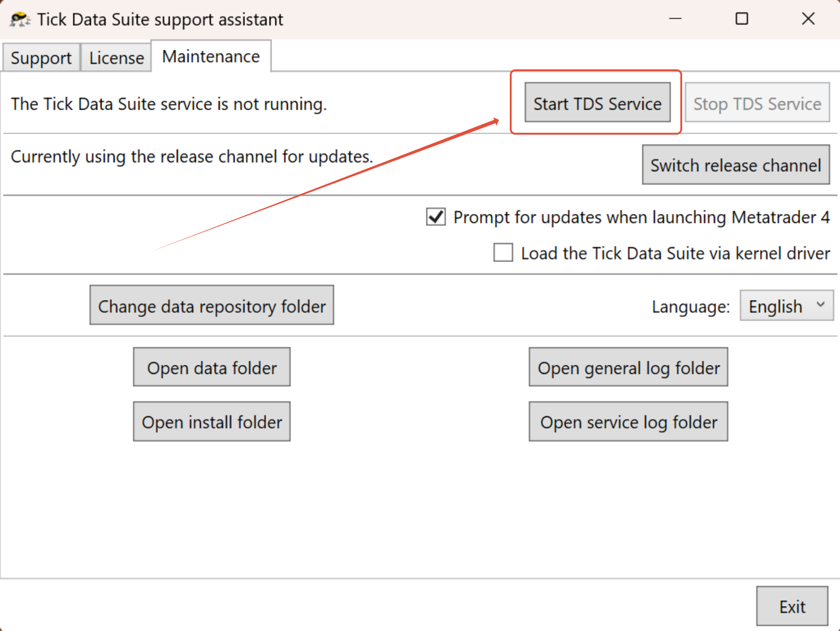
Task: Click the 'Language:' label
Action: point(691,307)
